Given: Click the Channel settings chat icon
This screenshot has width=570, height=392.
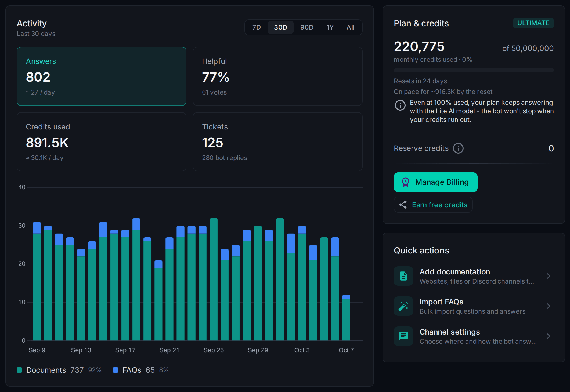Looking at the screenshot, I should pyautogui.click(x=403, y=336).
